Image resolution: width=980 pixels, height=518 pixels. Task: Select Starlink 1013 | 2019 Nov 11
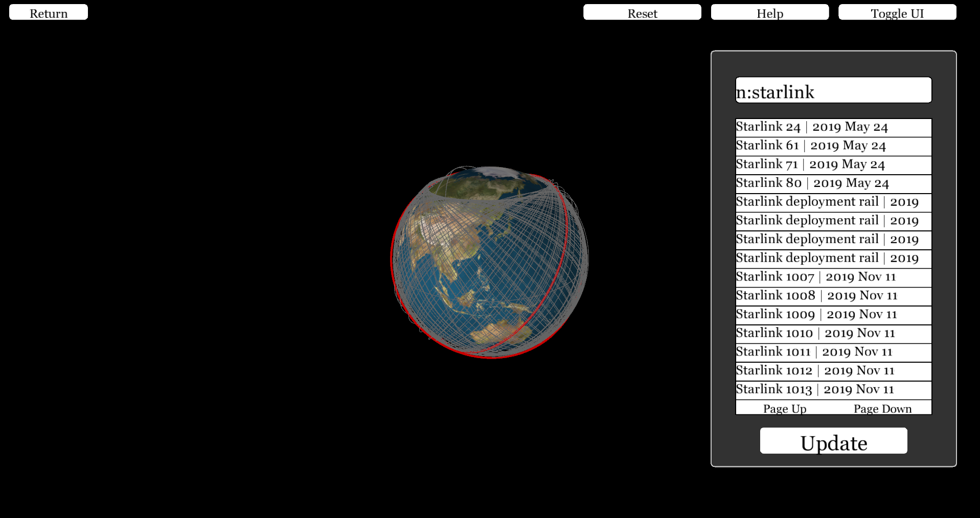pos(833,390)
